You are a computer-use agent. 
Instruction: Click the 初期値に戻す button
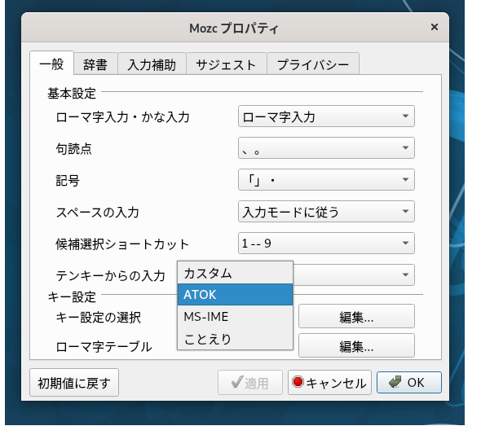point(74,383)
